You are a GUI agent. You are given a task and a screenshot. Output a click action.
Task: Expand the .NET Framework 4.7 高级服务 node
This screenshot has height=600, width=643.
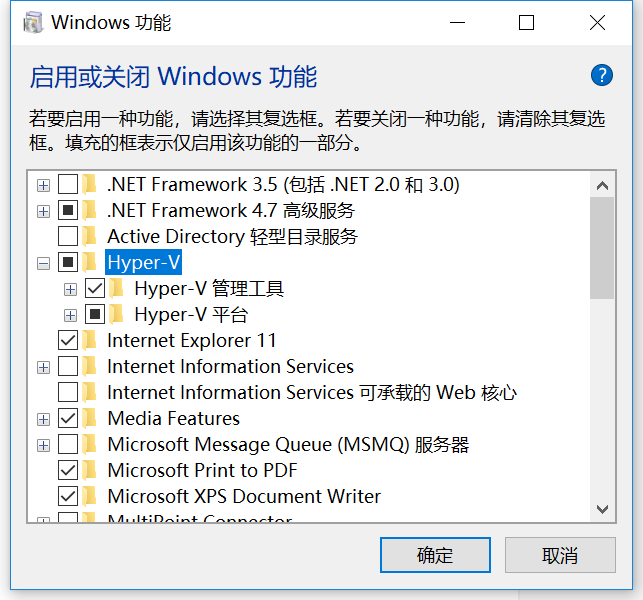coord(43,211)
